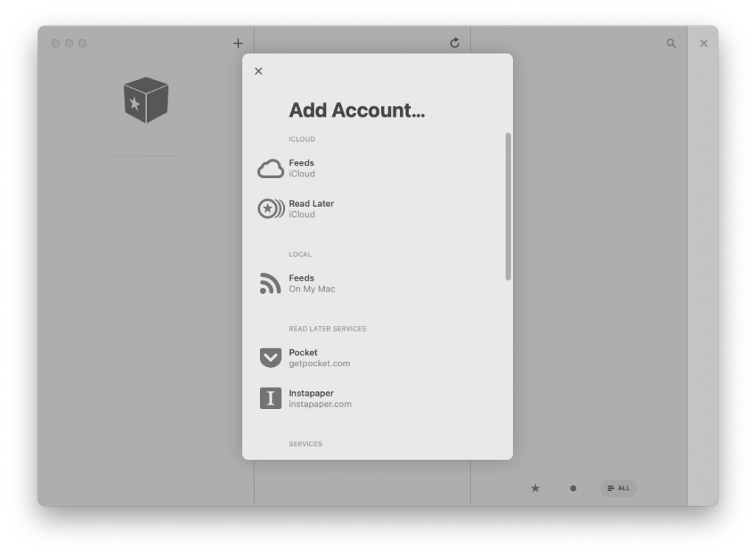Image resolution: width=756 pixels, height=556 pixels.
Task: Click the ALL filter button
Action: pyautogui.click(x=619, y=489)
